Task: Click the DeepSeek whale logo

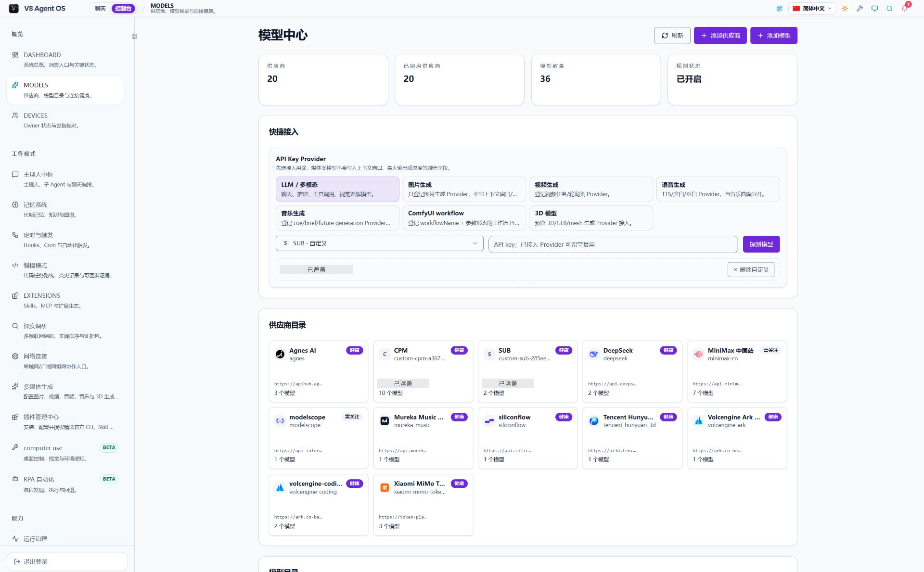Action: 594,354
